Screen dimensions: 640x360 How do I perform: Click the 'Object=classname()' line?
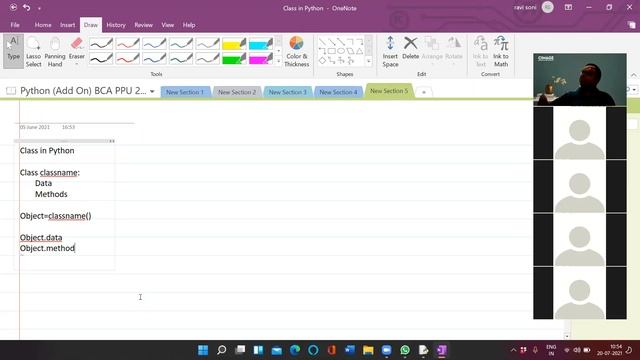(56, 216)
